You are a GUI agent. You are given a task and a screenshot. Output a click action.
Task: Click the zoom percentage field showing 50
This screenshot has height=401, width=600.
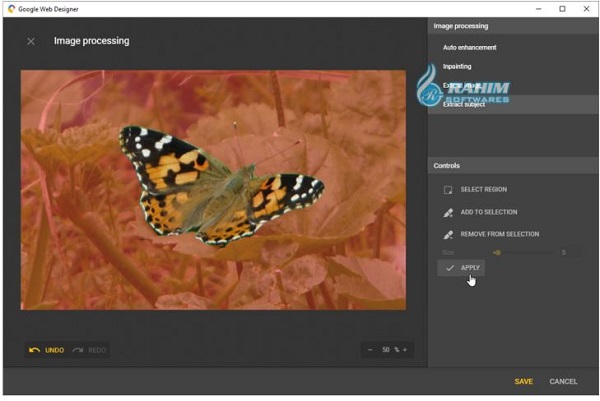click(x=385, y=350)
